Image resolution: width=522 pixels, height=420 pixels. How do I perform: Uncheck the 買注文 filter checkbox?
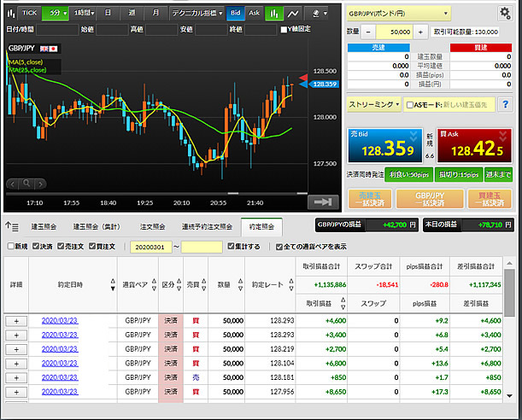(x=92, y=246)
